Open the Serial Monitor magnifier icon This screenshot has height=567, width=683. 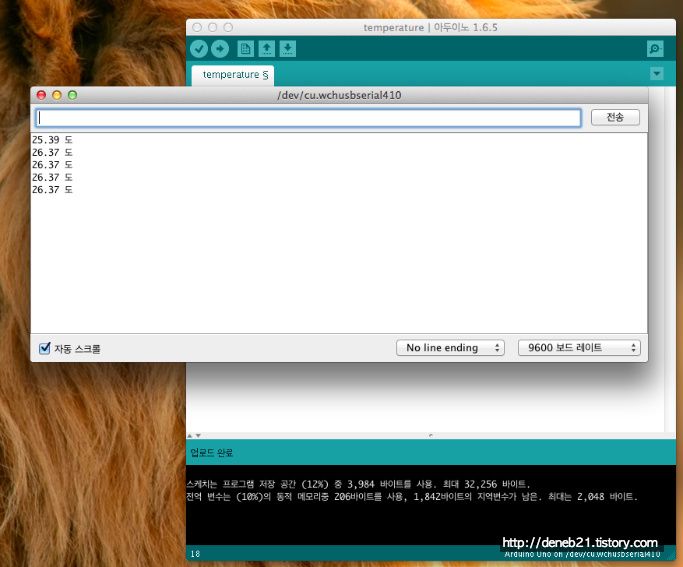(655, 49)
